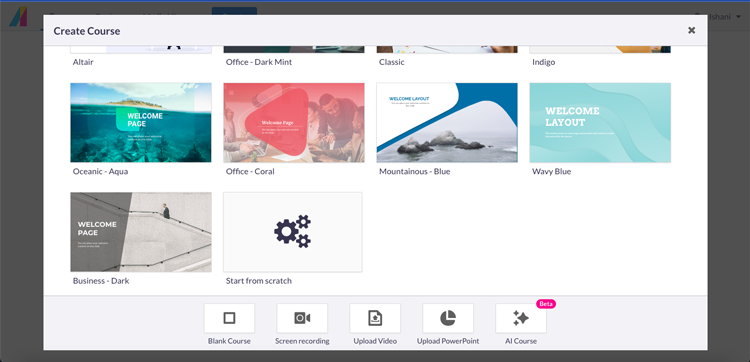Click the Blank Course square icon
750x362 pixels.
coord(229,318)
